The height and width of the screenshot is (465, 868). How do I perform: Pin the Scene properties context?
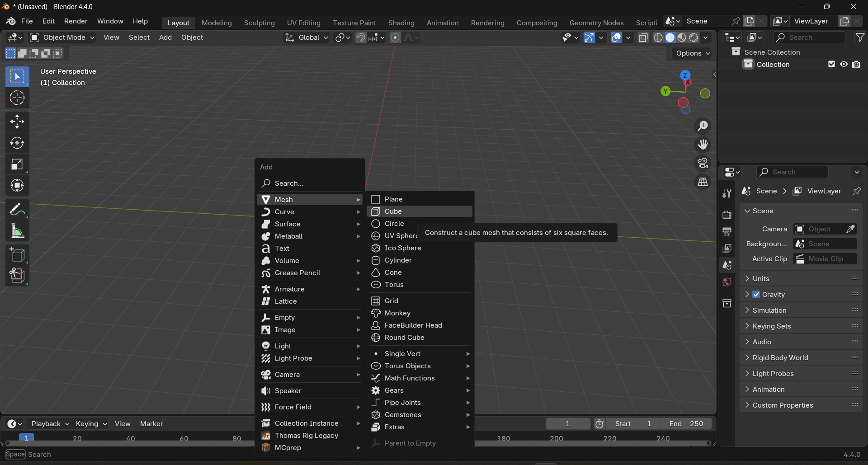(856, 191)
